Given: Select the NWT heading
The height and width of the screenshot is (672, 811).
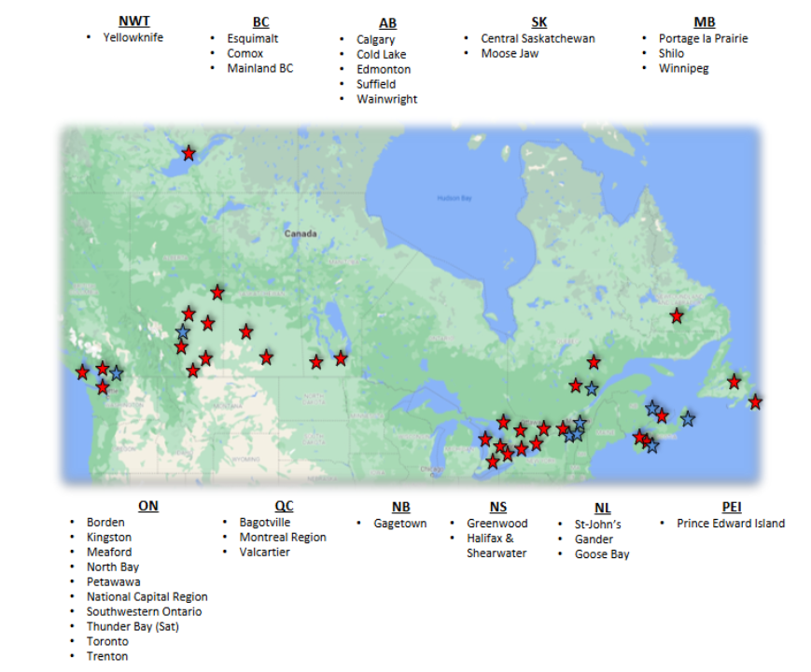Looking at the screenshot, I should tap(133, 21).
